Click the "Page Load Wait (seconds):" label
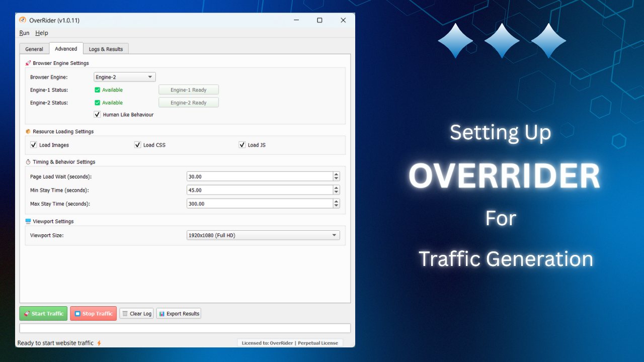 tap(61, 176)
